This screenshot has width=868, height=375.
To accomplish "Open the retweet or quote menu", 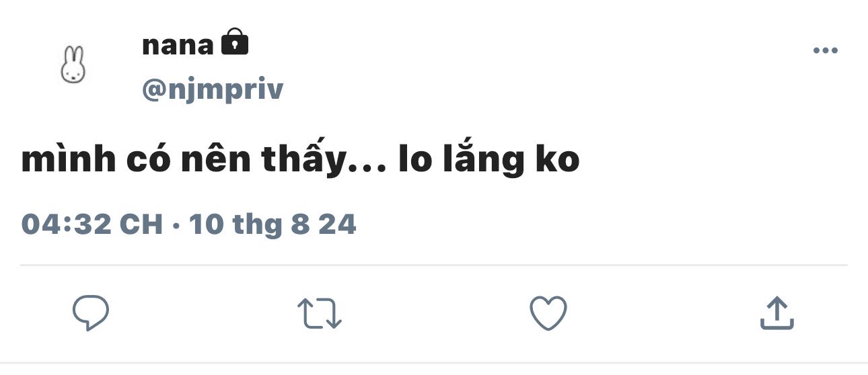I will pos(320,314).
